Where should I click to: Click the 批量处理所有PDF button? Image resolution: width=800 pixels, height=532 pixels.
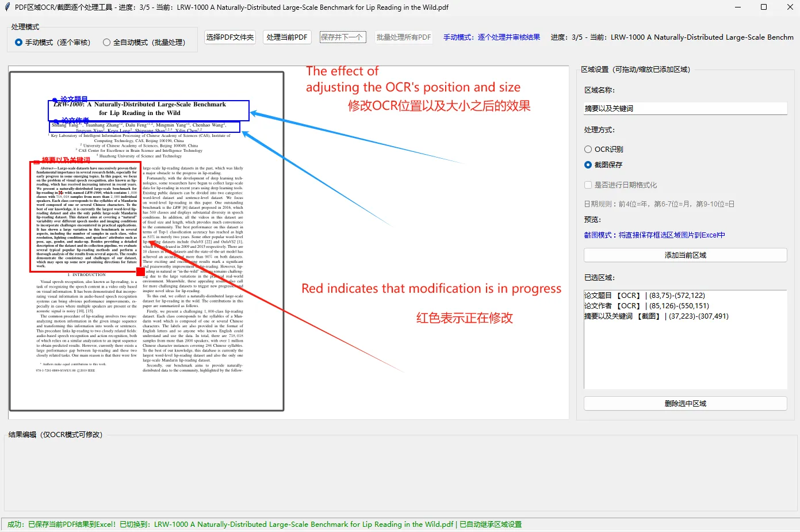tap(403, 36)
